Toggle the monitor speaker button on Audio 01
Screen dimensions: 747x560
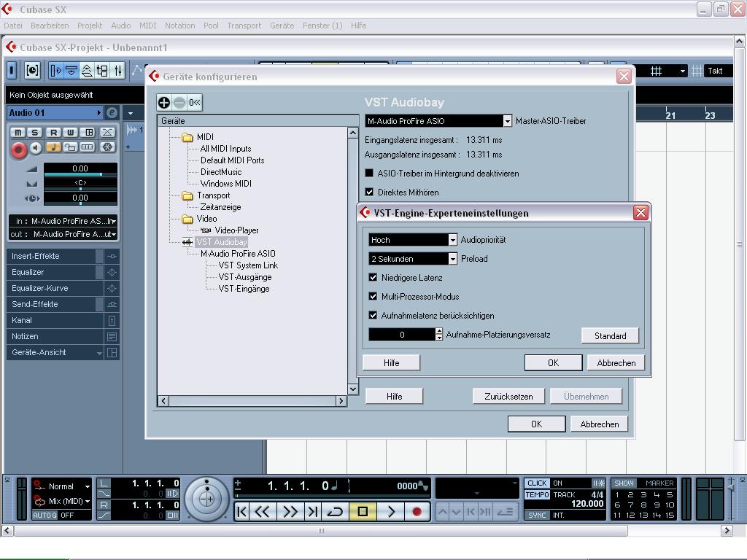[x=36, y=148]
